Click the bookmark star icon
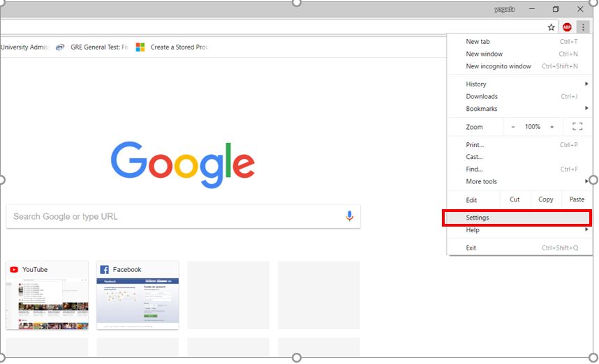 pos(551,27)
